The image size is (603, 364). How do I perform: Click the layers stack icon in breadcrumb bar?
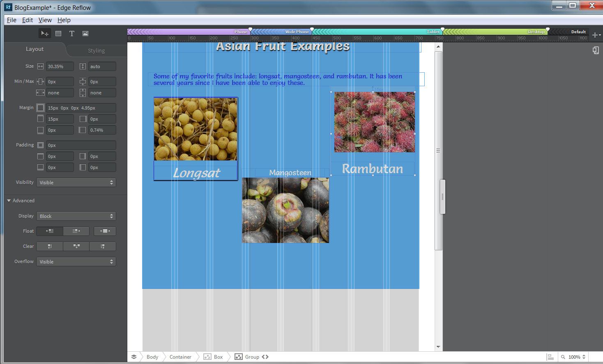(134, 357)
